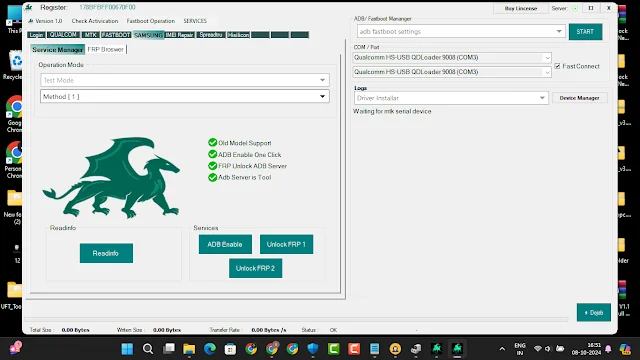
Task: Open the Wi-Fi network tray icon
Action: (x=538, y=349)
